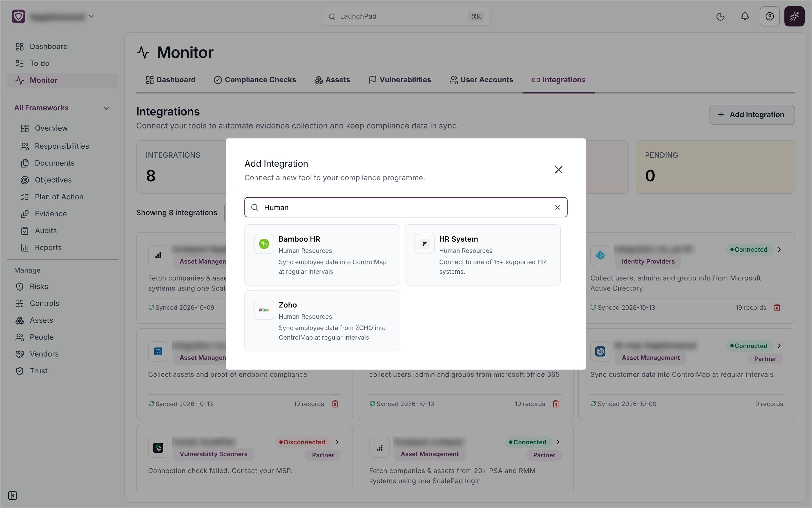
Task: Open Risks under Manage
Action: click(x=63, y=286)
